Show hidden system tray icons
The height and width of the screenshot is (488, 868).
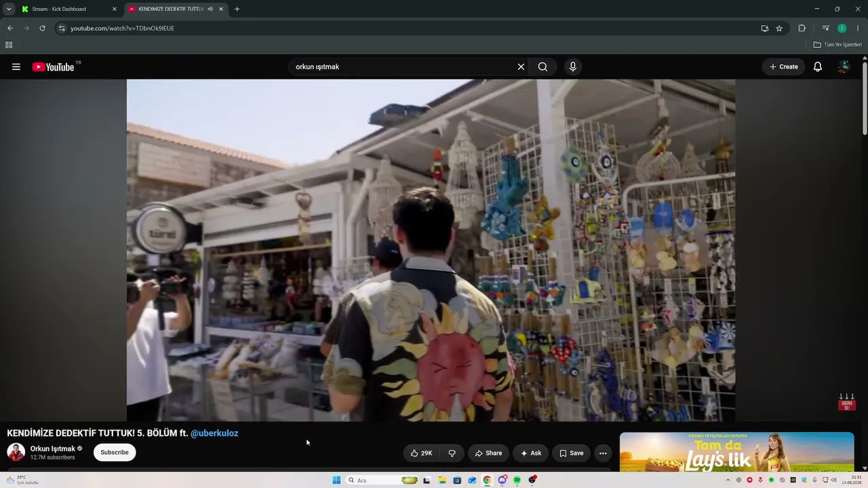click(x=728, y=481)
